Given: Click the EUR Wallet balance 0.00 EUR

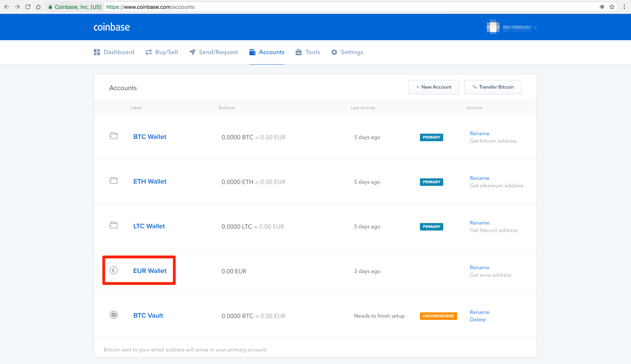Looking at the screenshot, I should coord(234,271).
